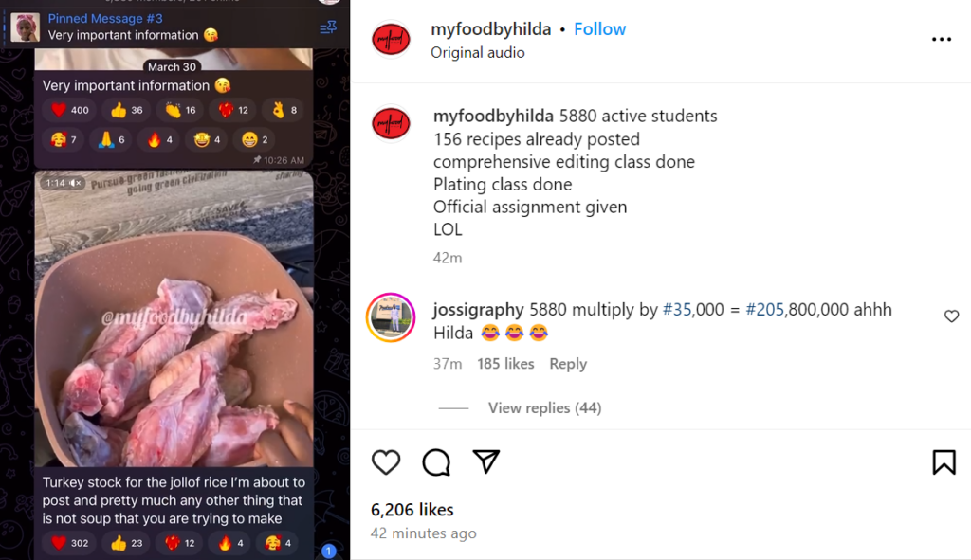Expand View replies (44)

tap(544, 408)
